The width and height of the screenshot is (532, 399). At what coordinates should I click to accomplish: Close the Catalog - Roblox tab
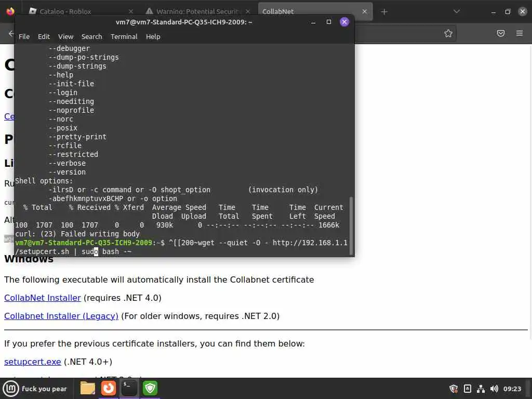coord(131,11)
